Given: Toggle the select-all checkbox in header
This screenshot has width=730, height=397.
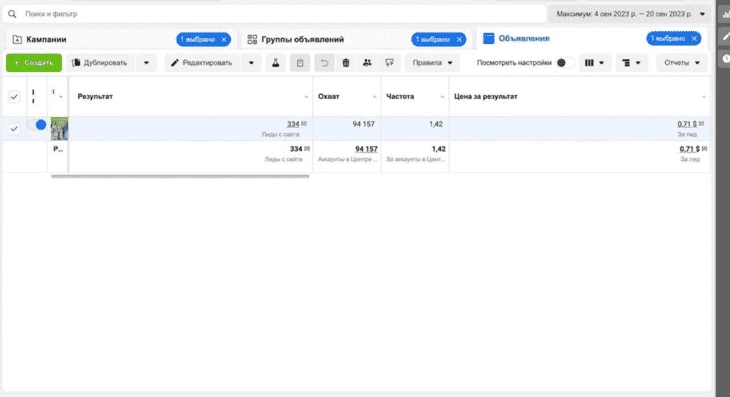Looking at the screenshot, I should pos(14,97).
